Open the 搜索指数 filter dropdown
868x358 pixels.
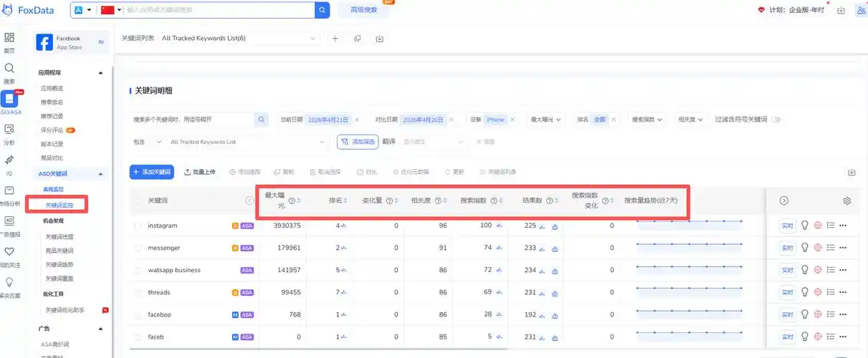click(647, 120)
